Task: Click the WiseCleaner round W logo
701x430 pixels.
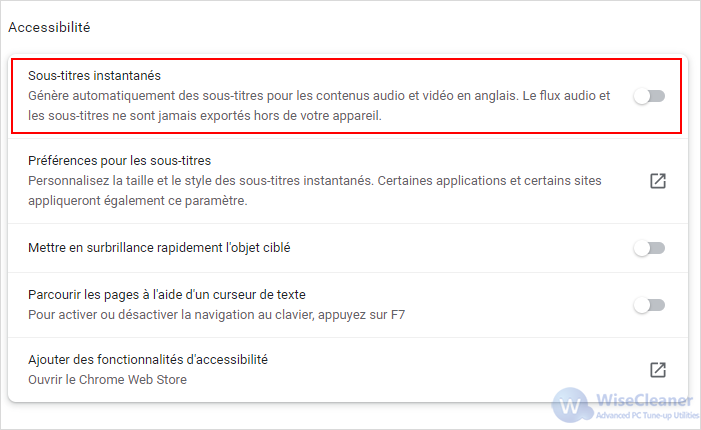Action: pyautogui.click(x=570, y=405)
